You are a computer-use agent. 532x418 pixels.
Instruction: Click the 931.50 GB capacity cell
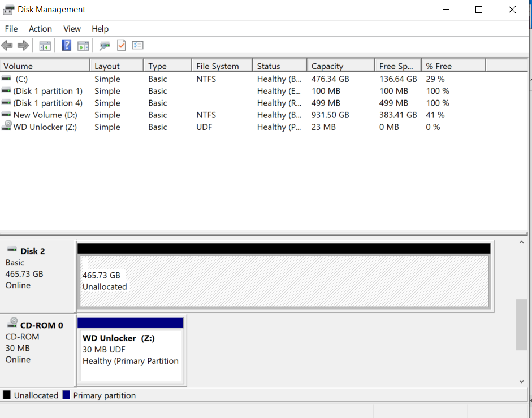coord(330,115)
